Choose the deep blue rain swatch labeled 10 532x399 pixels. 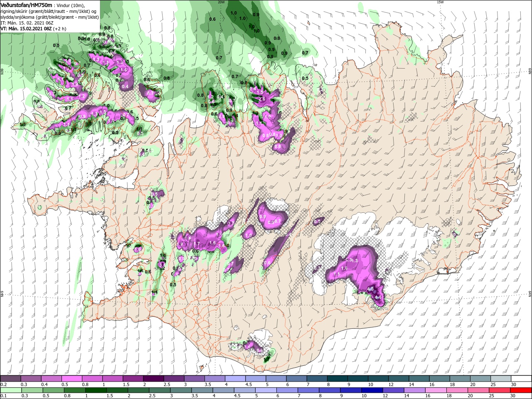click(x=372, y=390)
